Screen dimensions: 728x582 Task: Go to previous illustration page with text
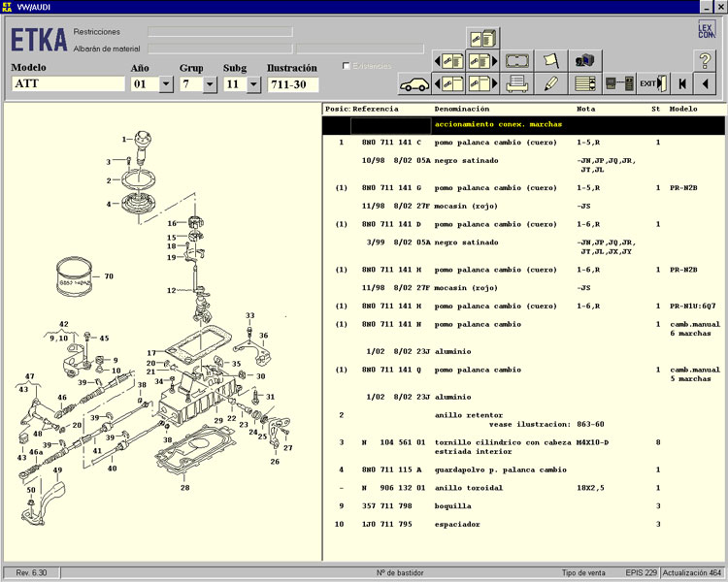click(448, 61)
